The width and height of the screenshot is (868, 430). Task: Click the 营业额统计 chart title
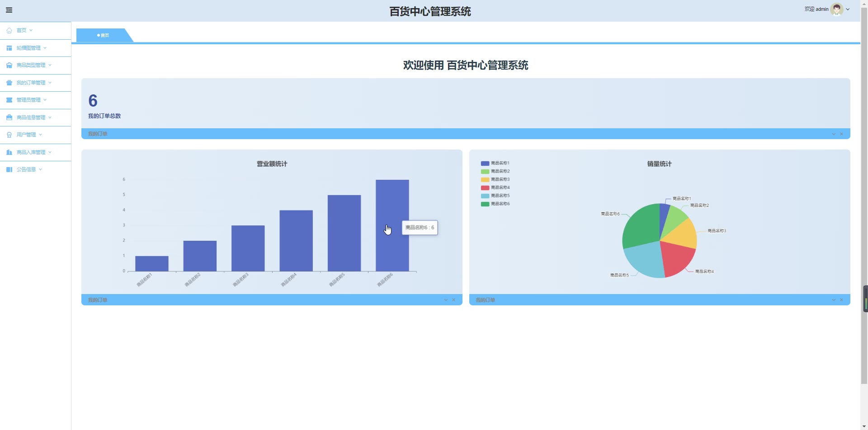tap(272, 164)
